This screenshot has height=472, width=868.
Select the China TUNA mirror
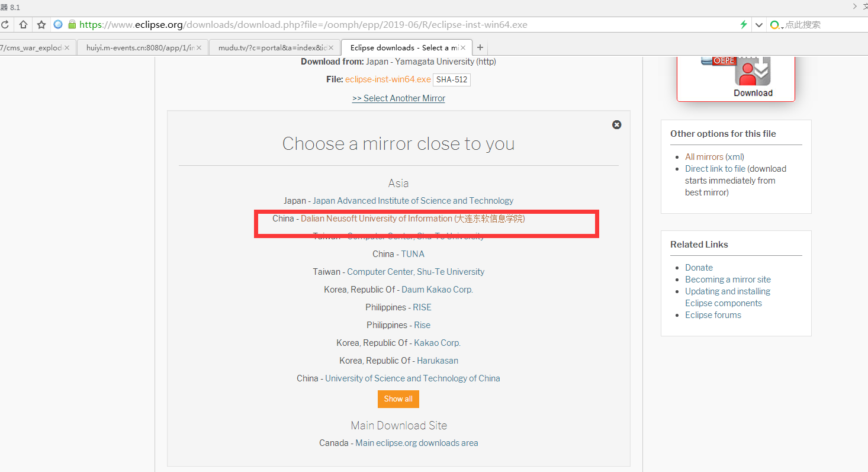click(413, 254)
